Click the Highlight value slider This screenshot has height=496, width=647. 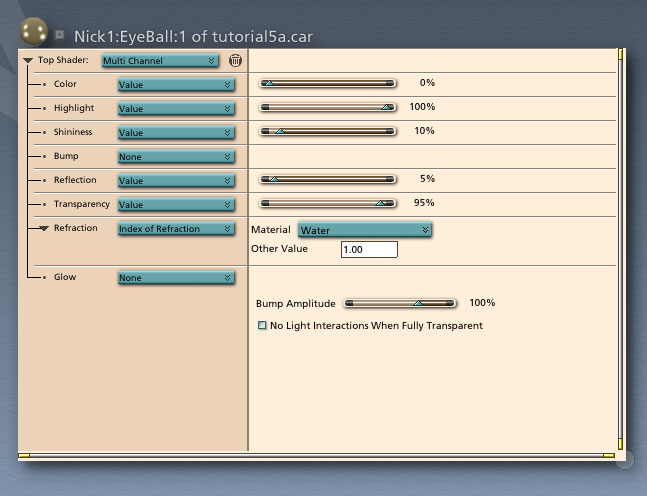click(328, 107)
